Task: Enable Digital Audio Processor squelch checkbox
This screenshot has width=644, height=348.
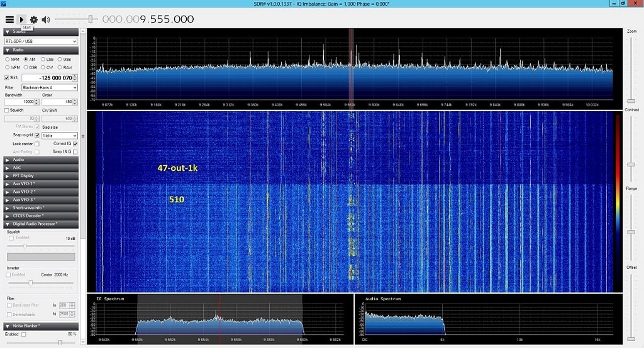Action: 11,238
